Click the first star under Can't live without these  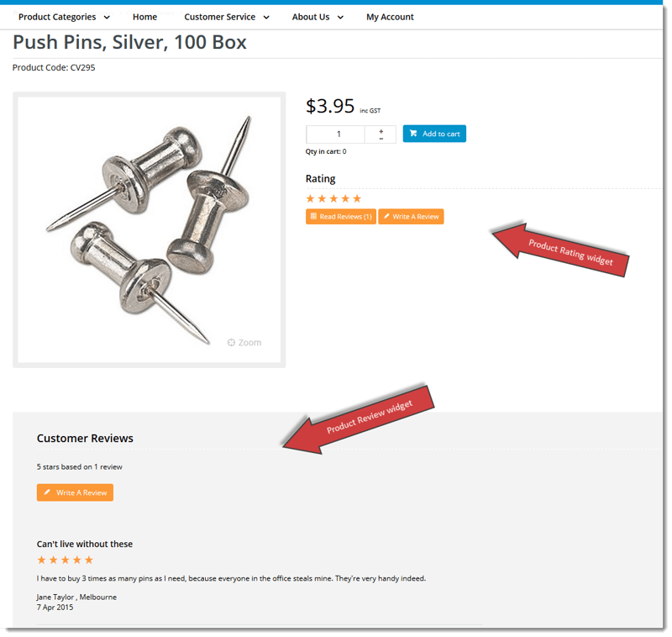pyautogui.click(x=41, y=560)
